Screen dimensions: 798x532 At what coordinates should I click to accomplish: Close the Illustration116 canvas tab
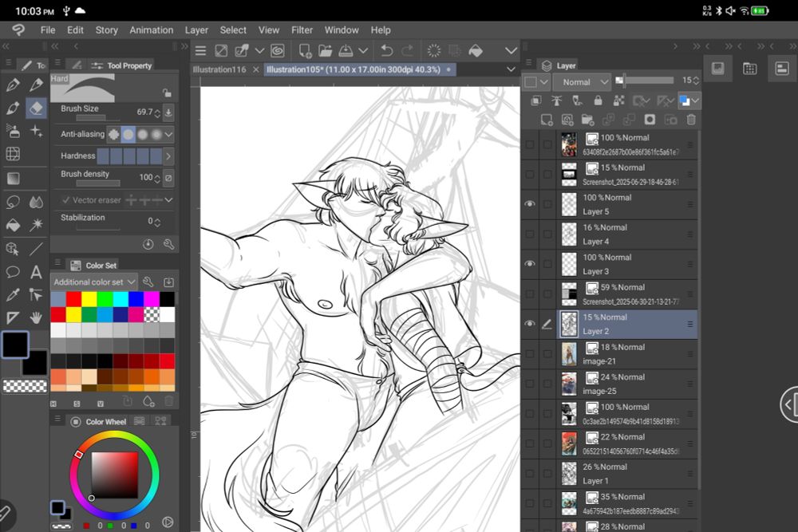click(x=256, y=69)
